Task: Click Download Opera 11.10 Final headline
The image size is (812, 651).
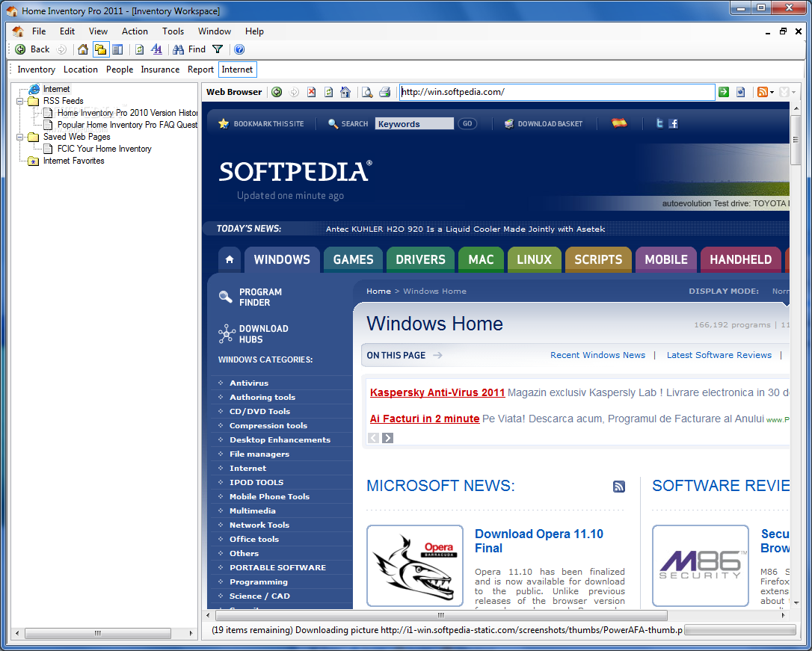Action: [538, 541]
